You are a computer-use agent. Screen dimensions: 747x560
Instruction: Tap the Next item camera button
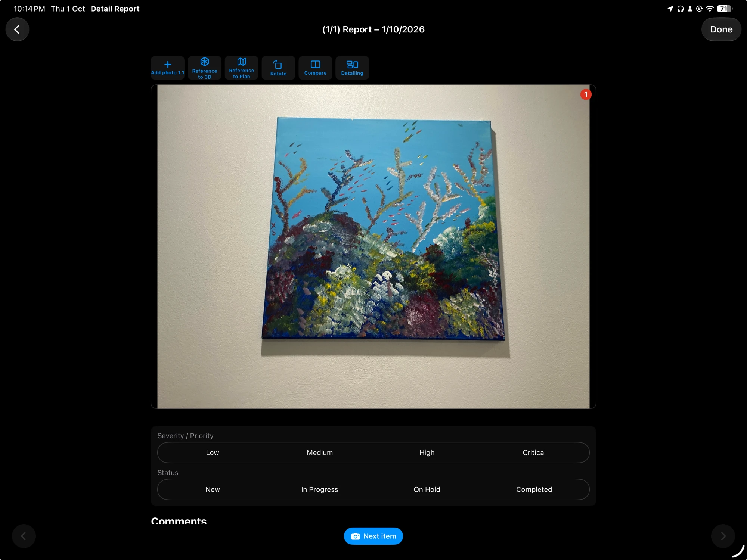click(x=373, y=536)
